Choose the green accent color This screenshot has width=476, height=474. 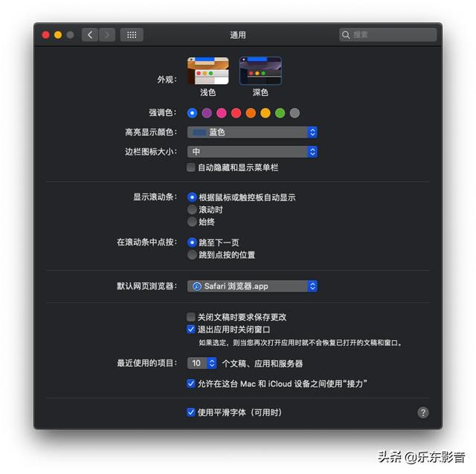point(280,113)
